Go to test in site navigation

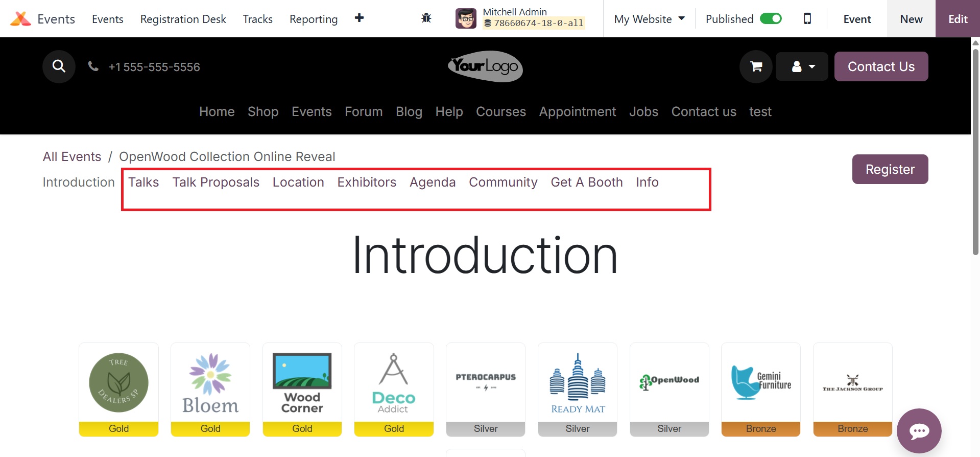tap(760, 111)
